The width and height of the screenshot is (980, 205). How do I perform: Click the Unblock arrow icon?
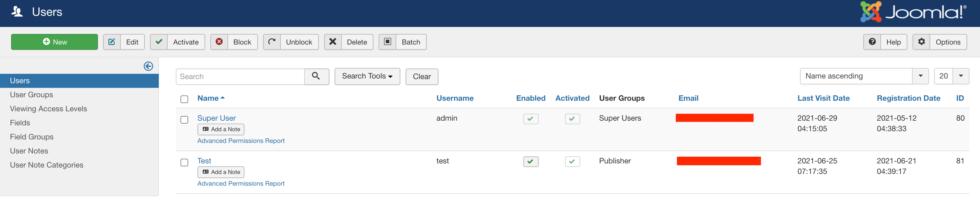(x=272, y=42)
